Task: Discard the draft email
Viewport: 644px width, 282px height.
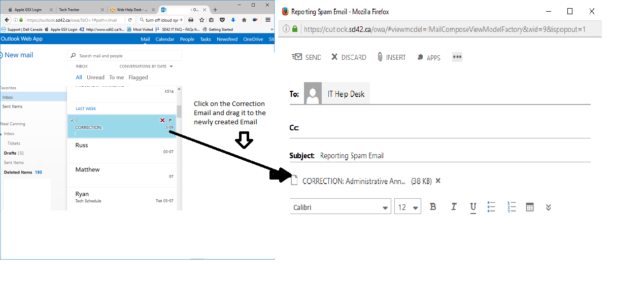Action: (349, 57)
